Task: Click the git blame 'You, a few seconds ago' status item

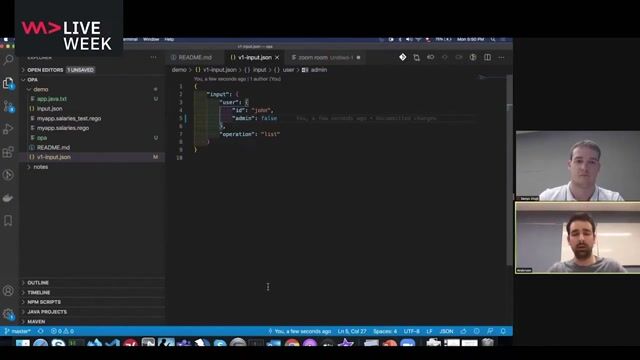Action: coord(300,331)
